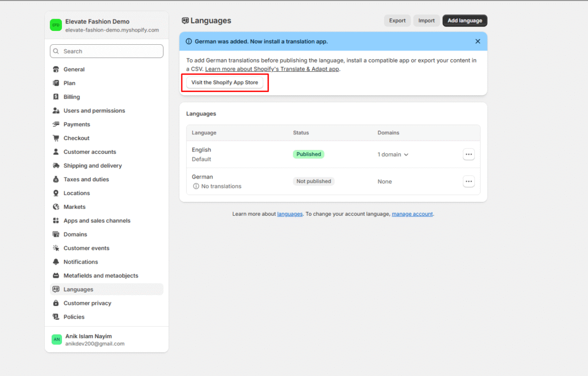This screenshot has width=588, height=376.
Task: Focus the settings Search field
Action: click(106, 51)
